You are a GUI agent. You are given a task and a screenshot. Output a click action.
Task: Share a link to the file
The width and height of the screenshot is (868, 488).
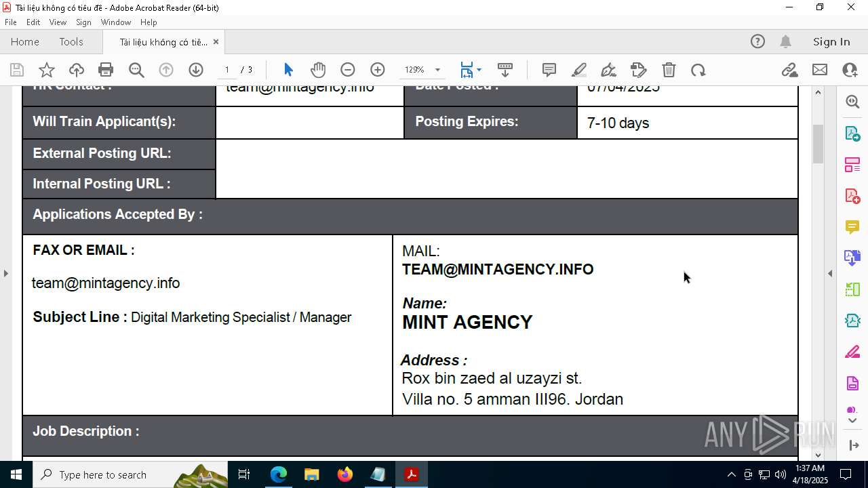click(x=789, y=70)
